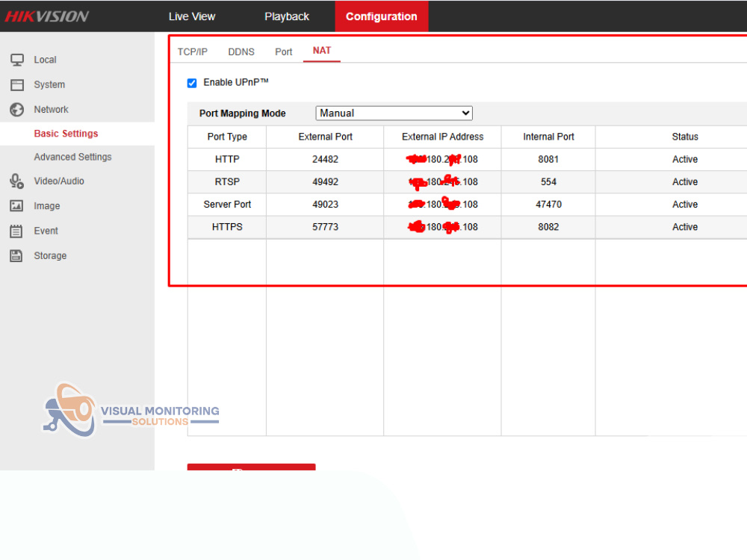Click Active status in HTTPS row
Image resolution: width=747 pixels, height=560 pixels.
click(x=685, y=227)
